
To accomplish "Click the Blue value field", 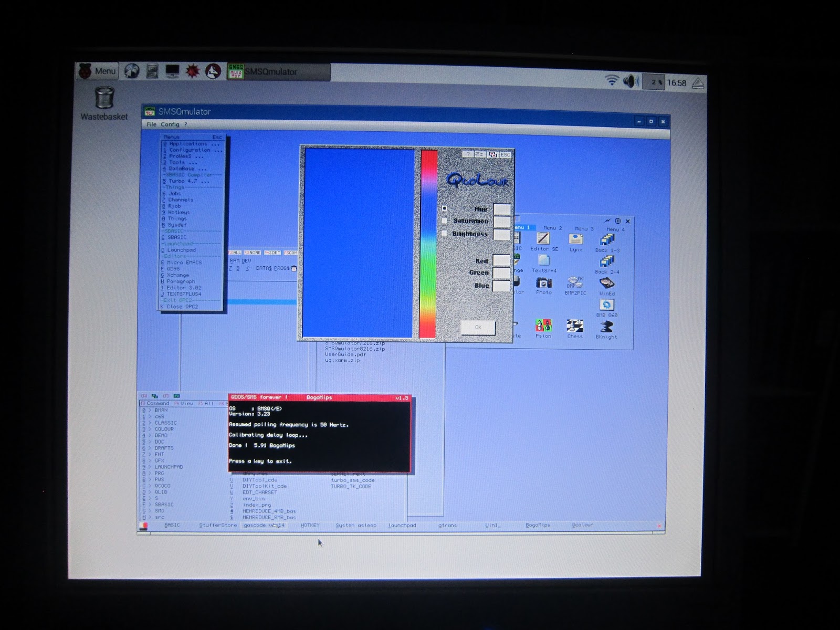I will [501, 286].
